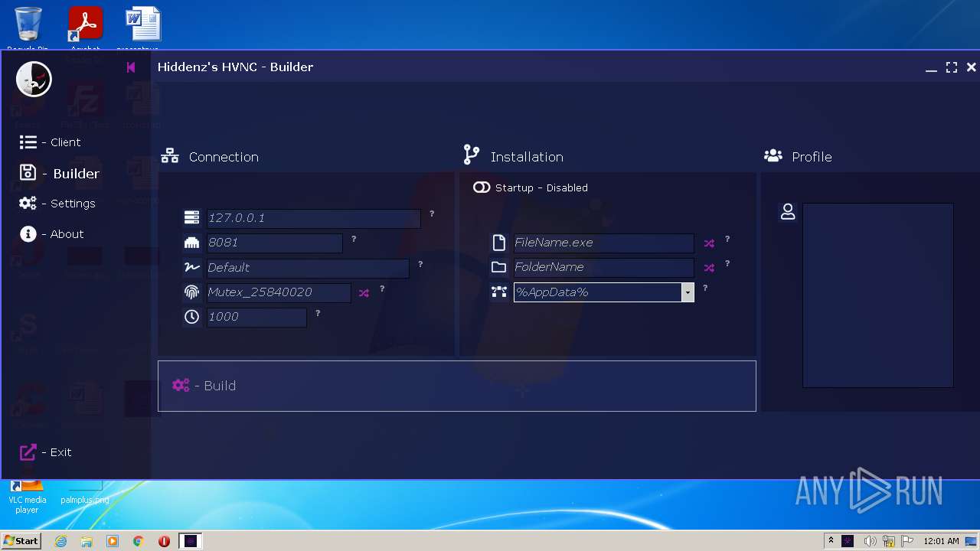Randomize the mutex with shuffle icon
Viewport: 980px width, 551px height.
364,293
